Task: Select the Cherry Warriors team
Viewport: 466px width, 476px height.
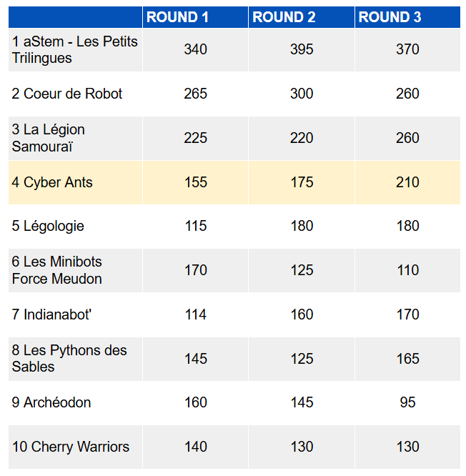Action: 71,447
